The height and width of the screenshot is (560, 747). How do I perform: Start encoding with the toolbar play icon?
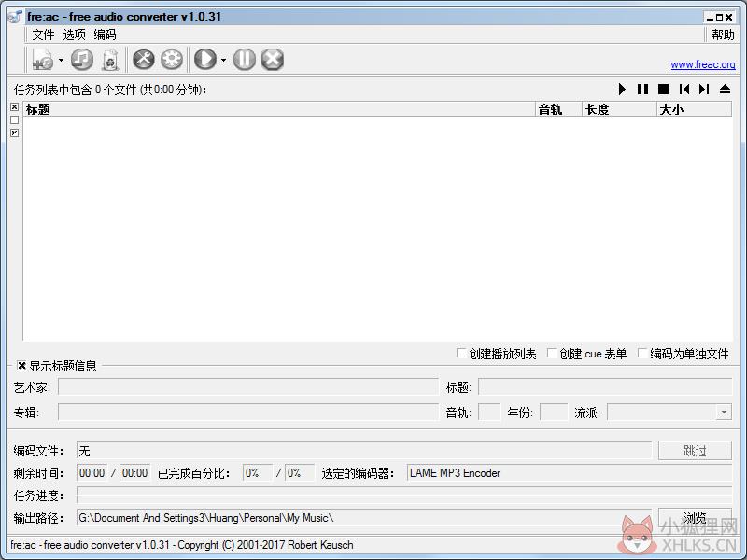click(205, 60)
